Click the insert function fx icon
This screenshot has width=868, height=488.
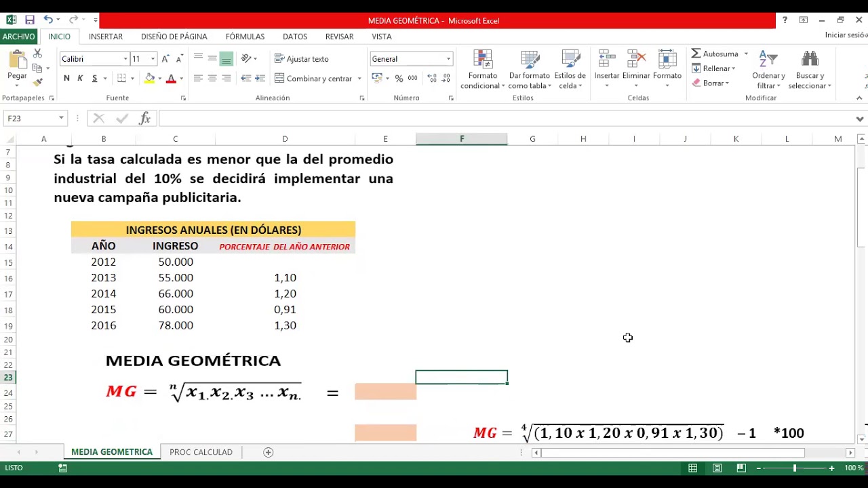click(144, 119)
